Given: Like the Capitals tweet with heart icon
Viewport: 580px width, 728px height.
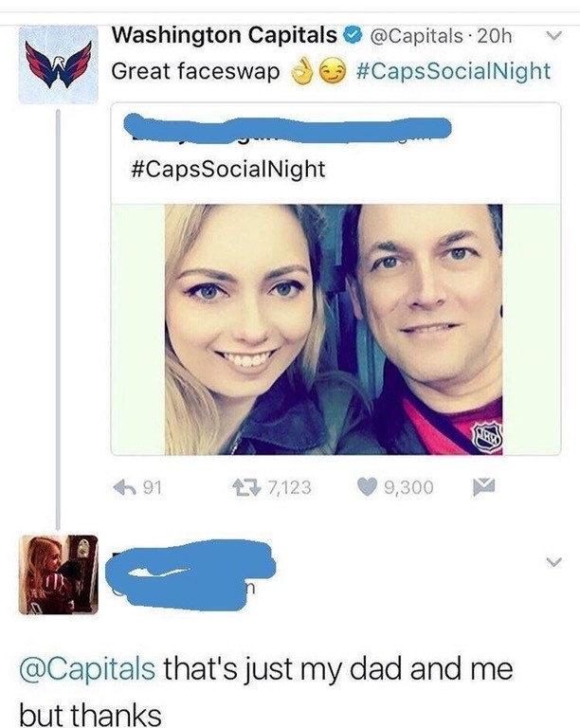Looking at the screenshot, I should point(367,487).
